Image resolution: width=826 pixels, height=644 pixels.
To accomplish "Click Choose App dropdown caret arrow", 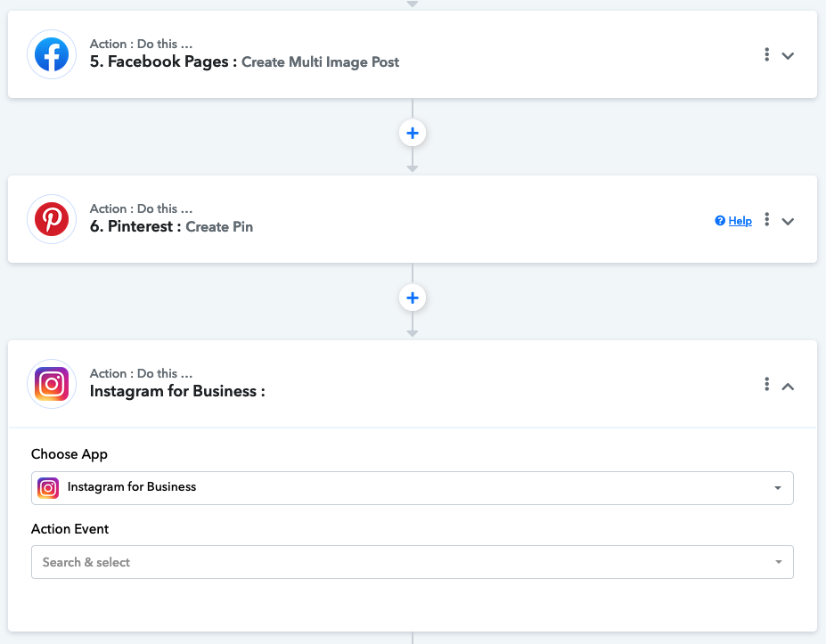I will point(778,488).
